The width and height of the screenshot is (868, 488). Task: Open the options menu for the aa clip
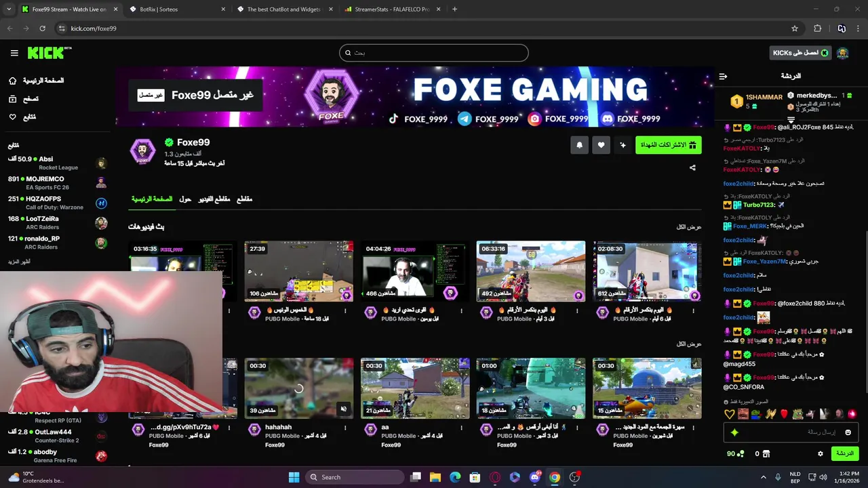coord(461,428)
